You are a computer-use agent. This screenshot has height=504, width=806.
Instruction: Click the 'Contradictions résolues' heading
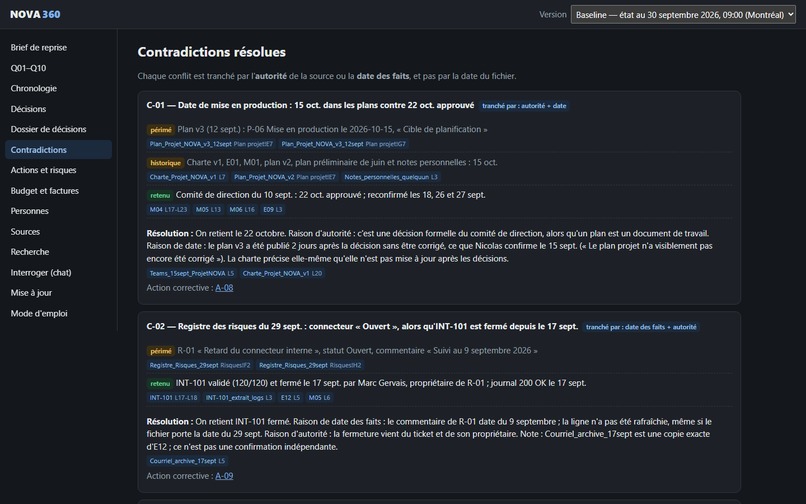click(212, 52)
